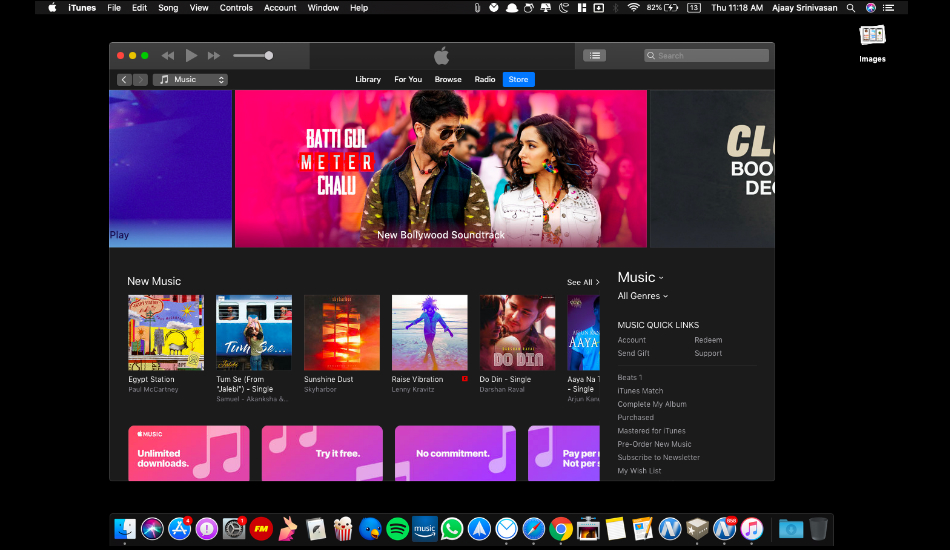
Task: Expand the All Genres dropdown
Action: tap(642, 296)
